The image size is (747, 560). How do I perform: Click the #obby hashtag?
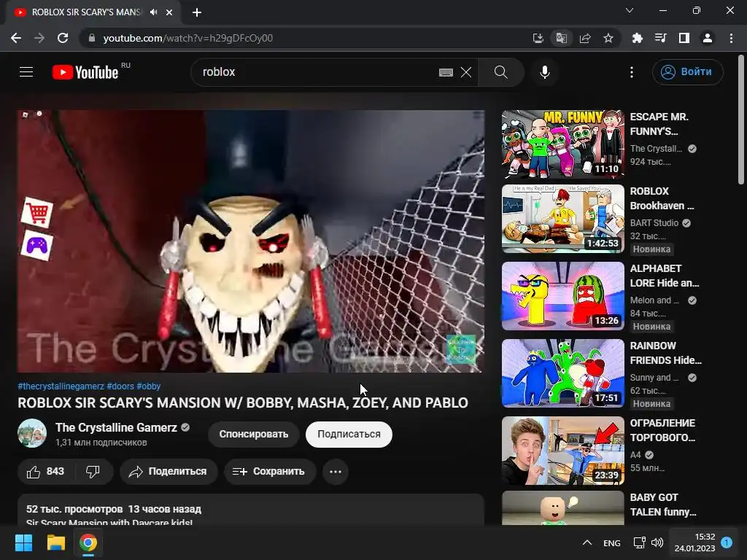tap(148, 386)
